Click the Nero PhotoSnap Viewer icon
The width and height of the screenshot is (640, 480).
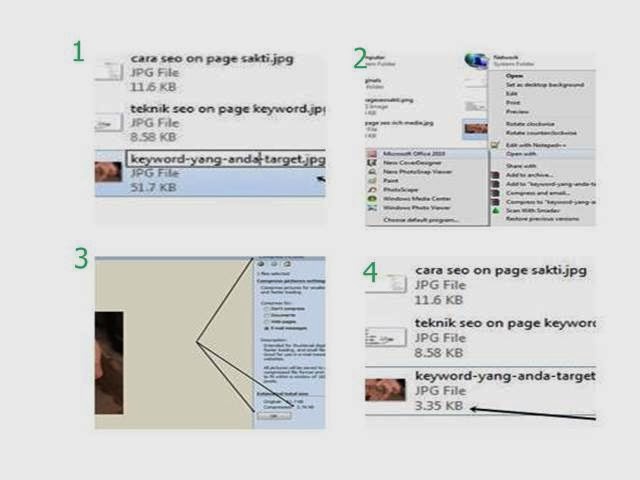[x=372, y=171]
